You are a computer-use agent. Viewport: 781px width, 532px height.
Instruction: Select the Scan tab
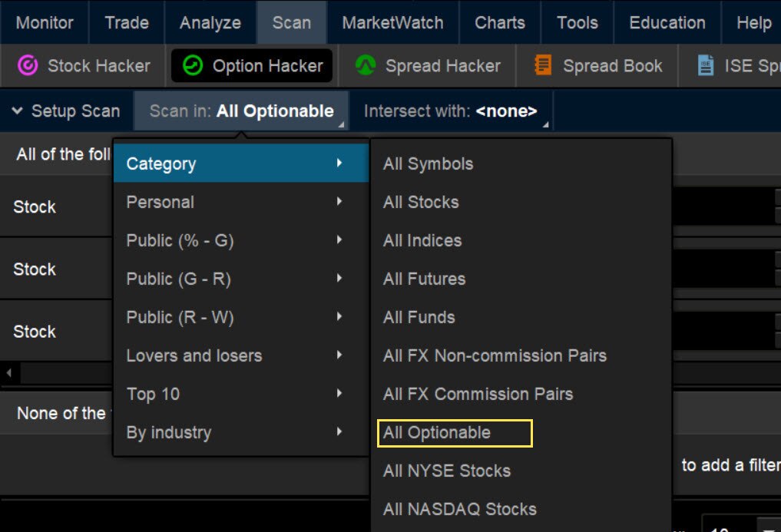(x=291, y=22)
